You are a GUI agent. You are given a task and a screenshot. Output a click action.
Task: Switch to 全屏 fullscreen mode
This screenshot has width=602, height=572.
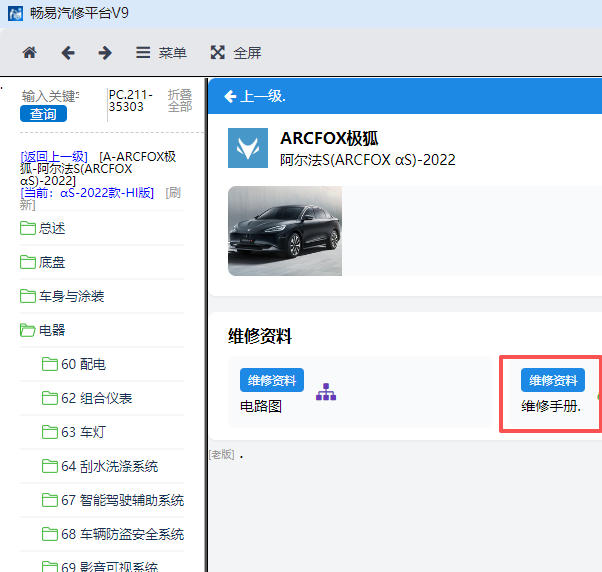(236, 53)
